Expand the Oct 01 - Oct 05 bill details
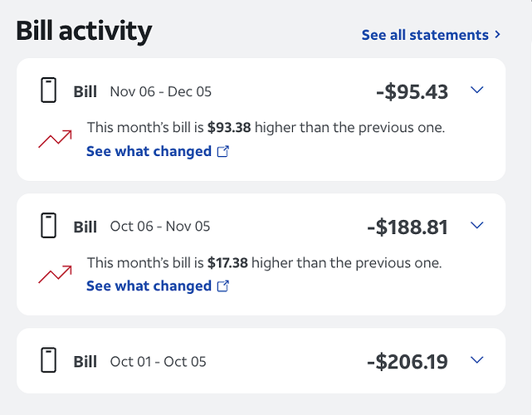The image size is (532, 415). tap(476, 360)
